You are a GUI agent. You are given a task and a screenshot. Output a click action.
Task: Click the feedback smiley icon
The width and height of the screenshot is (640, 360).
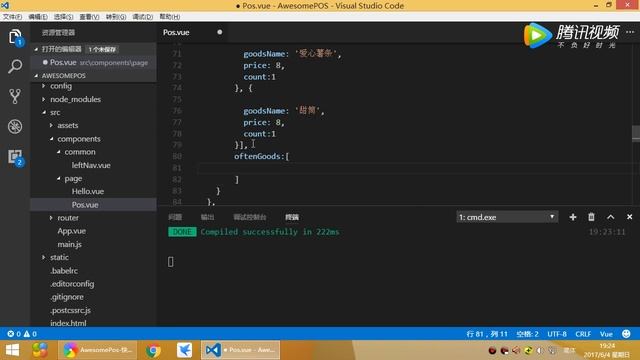626,334
